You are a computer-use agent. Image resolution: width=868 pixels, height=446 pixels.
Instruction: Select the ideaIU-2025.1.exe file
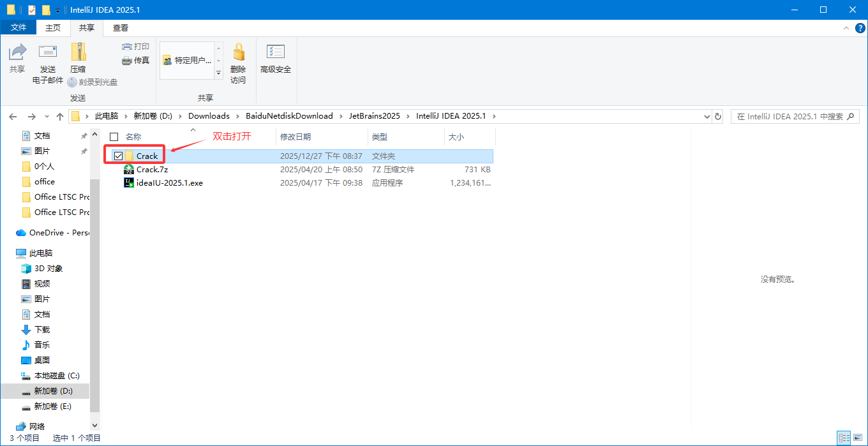170,183
